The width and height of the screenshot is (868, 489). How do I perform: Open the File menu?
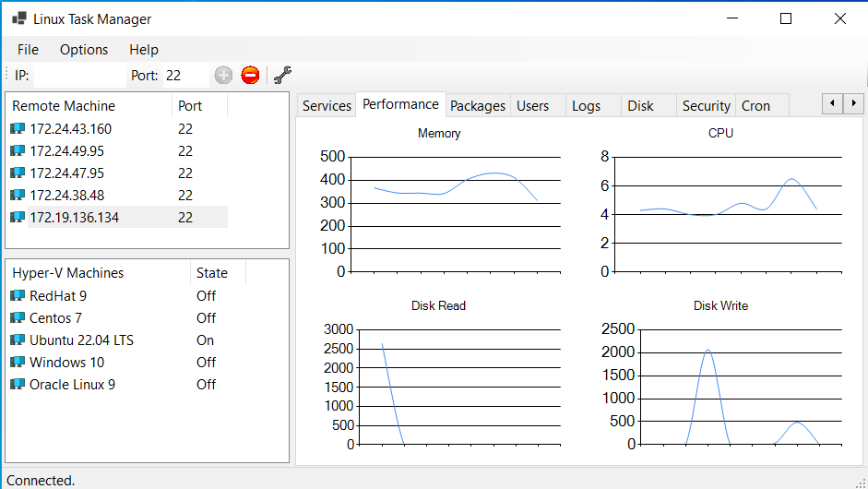pos(28,50)
